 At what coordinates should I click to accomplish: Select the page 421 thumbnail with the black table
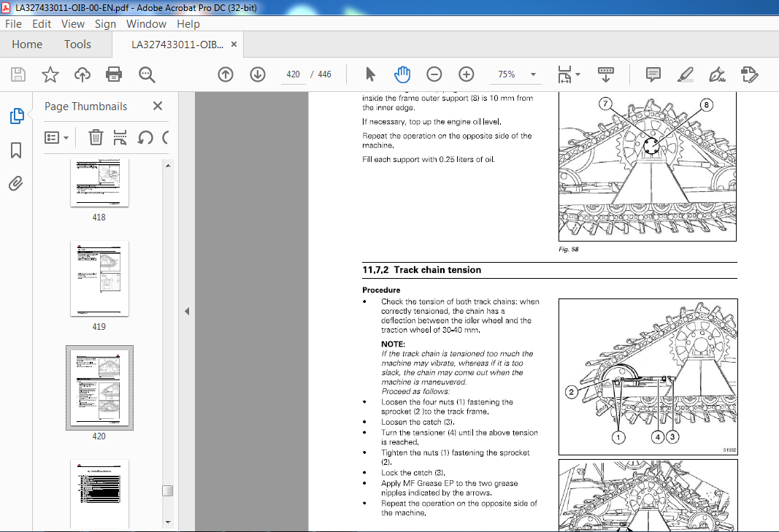(99, 494)
